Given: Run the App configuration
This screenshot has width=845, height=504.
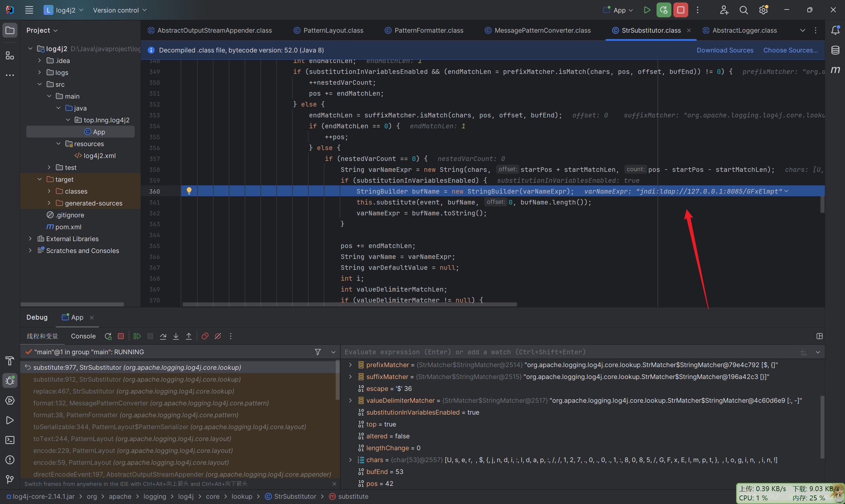Looking at the screenshot, I should click(x=647, y=10).
